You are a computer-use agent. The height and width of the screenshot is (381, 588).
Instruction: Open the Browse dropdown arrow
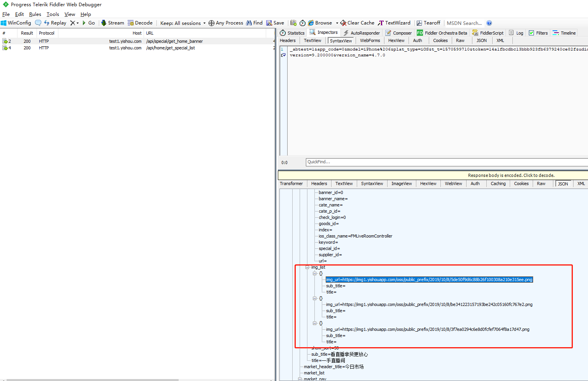337,23
